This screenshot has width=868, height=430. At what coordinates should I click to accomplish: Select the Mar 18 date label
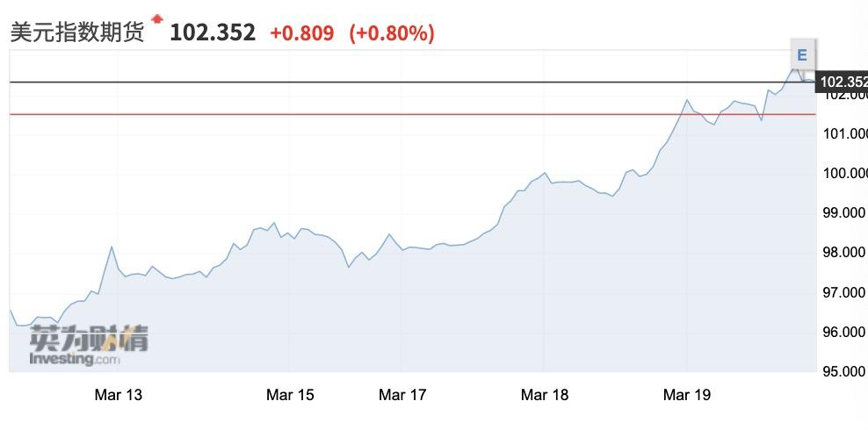545,395
